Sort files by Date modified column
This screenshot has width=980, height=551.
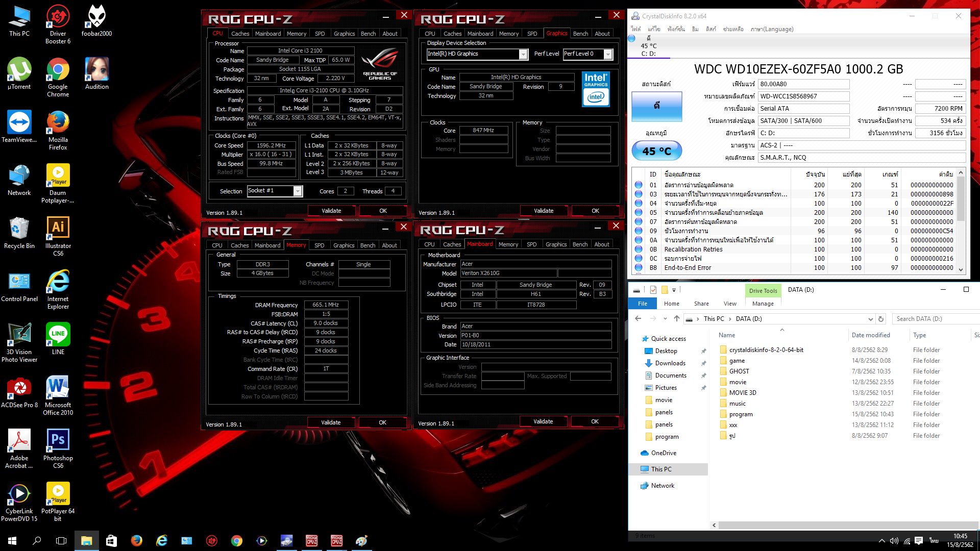[x=871, y=335]
